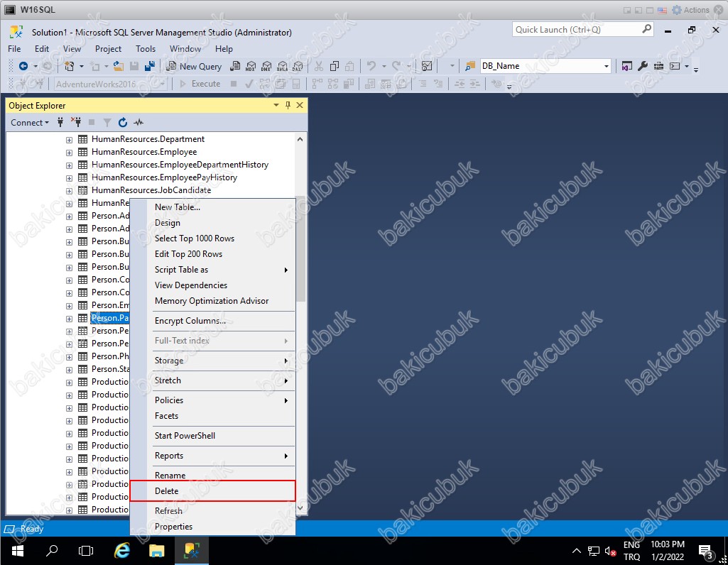Click the Quick Launch search field
Image resolution: width=728 pixels, height=565 pixels.
pos(583,30)
